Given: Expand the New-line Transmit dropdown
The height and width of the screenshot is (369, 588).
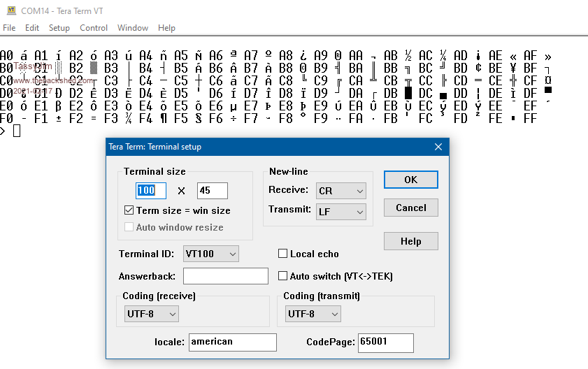Looking at the screenshot, I should click(x=341, y=212).
